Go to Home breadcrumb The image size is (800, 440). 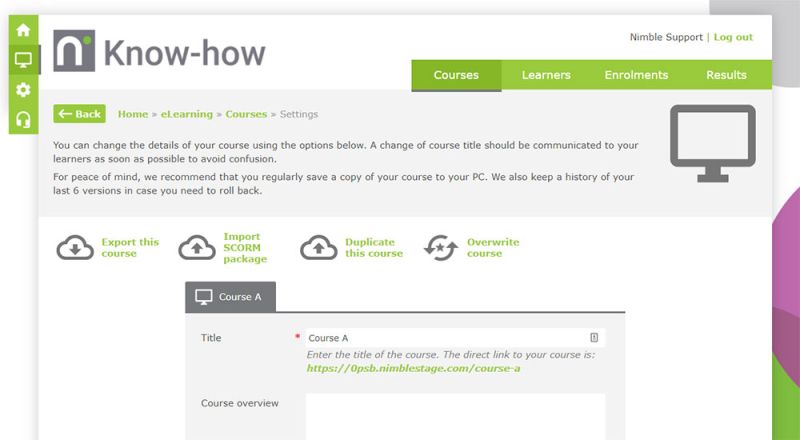coord(133,114)
